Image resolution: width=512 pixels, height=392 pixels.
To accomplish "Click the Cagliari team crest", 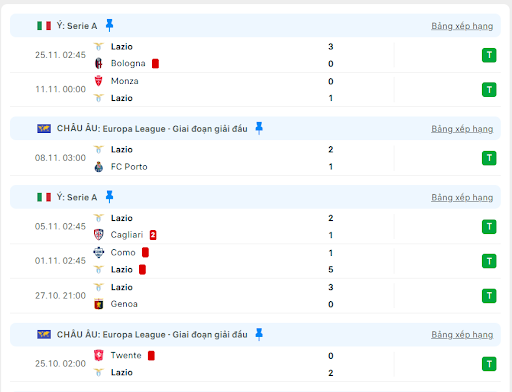I will click(99, 235).
